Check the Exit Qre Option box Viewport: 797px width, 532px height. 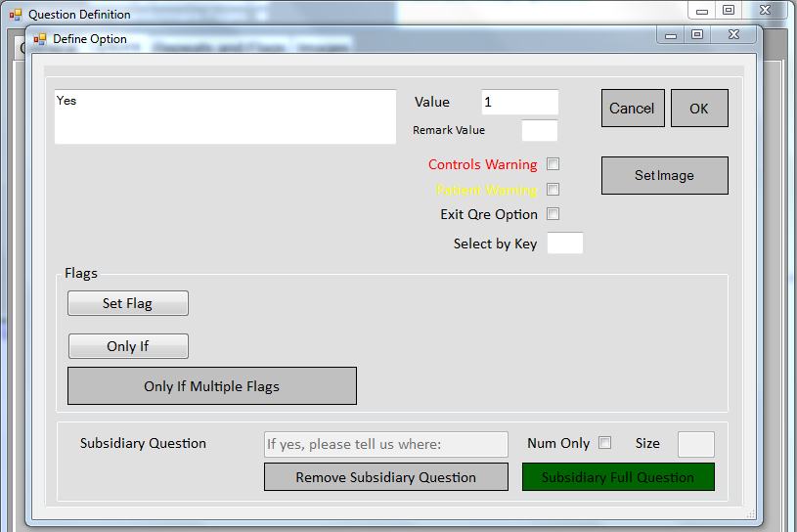553,214
